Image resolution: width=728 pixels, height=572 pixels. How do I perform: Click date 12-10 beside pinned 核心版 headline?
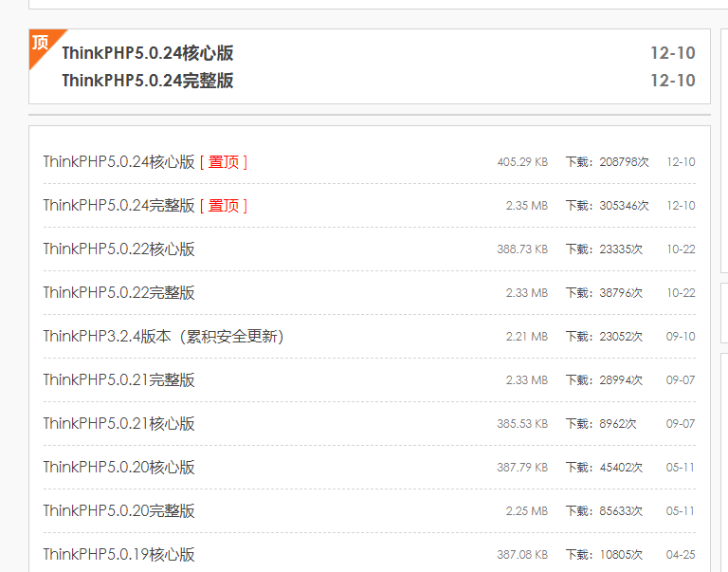(673, 53)
